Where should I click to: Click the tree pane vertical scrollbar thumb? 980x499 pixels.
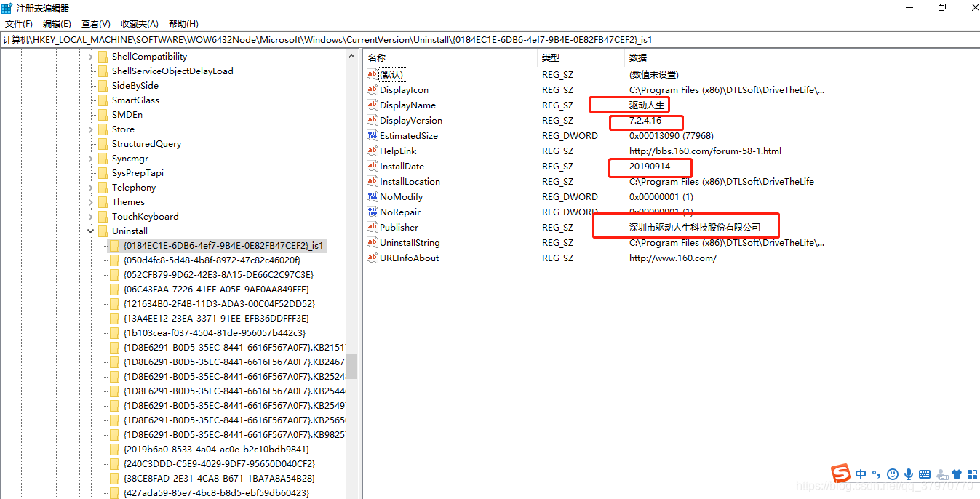pyautogui.click(x=352, y=367)
